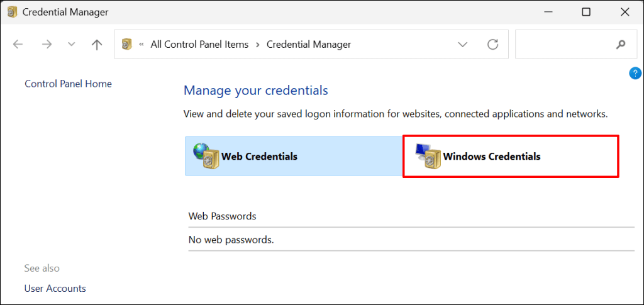This screenshot has width=644, height=305.
Task: Click the Control Panel search field
Action: point(563,45)
